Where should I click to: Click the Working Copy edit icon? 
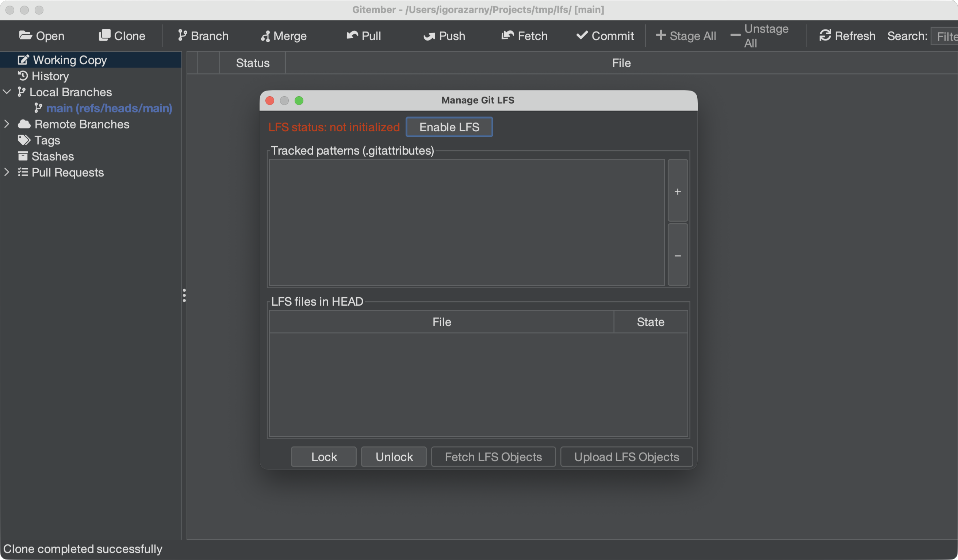23,59
